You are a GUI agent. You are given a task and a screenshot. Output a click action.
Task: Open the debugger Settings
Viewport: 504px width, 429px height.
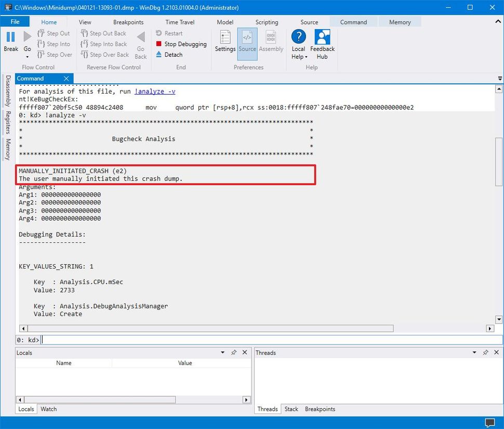point(225,43)
